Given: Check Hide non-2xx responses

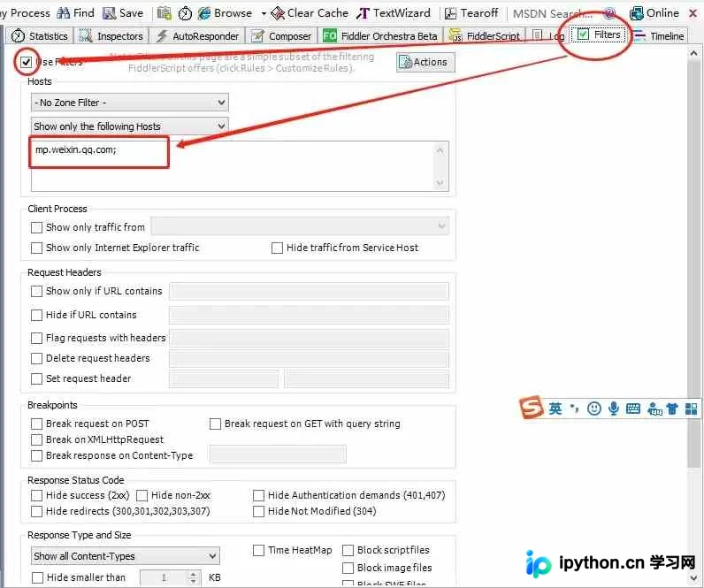Looking at the screenshot, I should (x=142, y=495).
